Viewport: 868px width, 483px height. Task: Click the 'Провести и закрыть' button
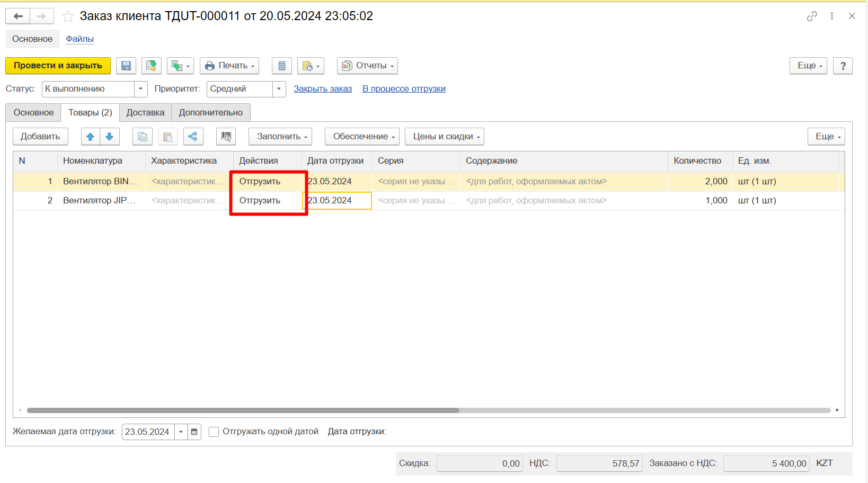(x=58, y=66)
